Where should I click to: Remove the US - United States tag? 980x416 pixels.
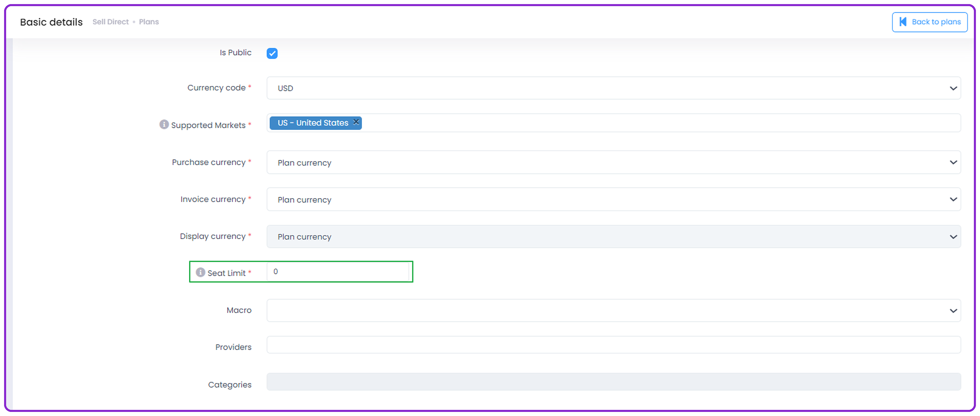coord(356,122)
